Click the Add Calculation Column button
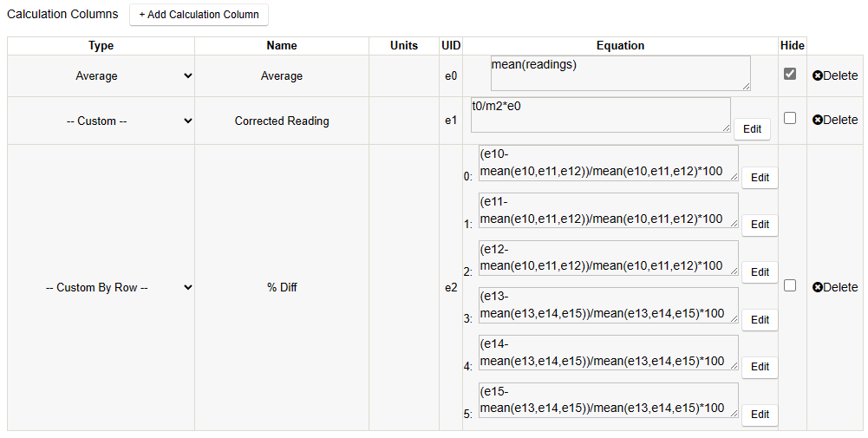Viewport: 868px width, 438px height. [x=199, y=15]
